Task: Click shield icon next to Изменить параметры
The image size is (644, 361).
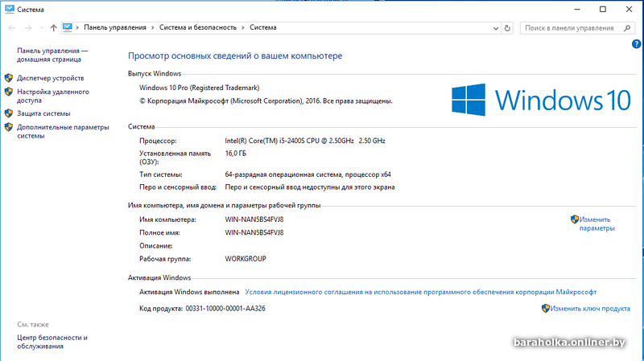Action: click(575, 219)
